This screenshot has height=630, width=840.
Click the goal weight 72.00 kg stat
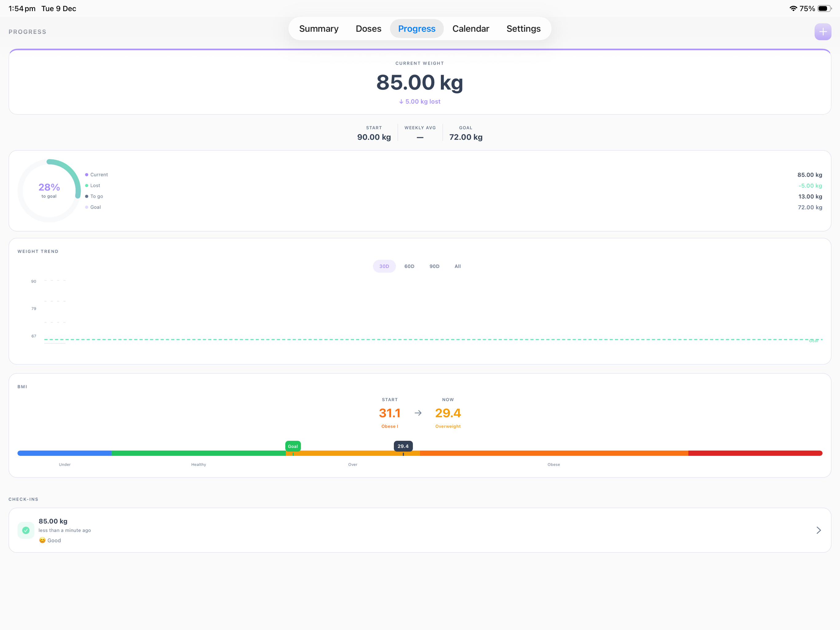point(466,137)
